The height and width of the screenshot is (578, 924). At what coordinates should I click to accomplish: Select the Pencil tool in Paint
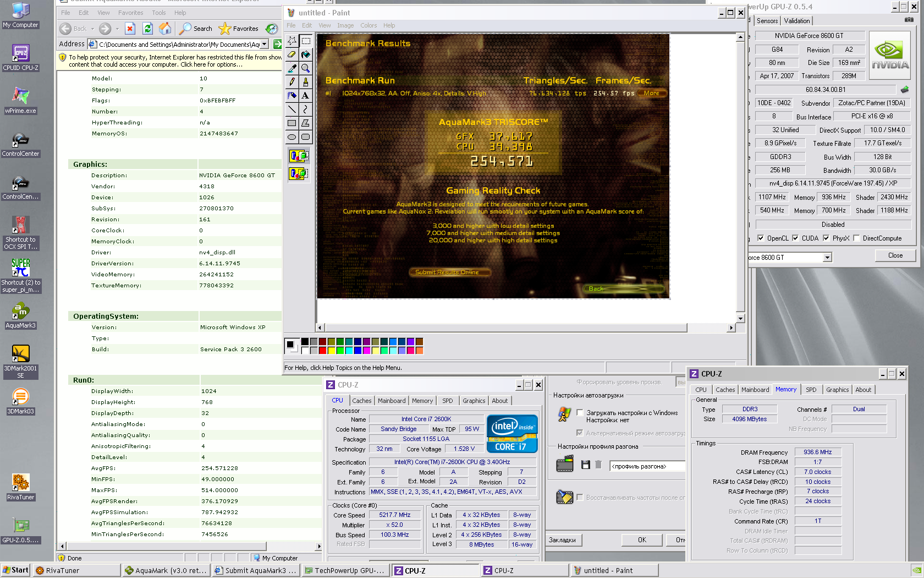pyautogui.click(x=292, y=82)
